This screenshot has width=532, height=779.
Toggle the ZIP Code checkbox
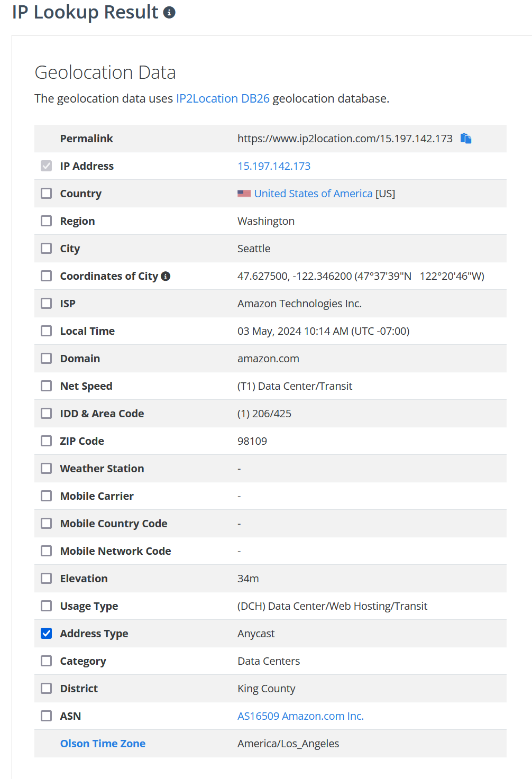[47, 441]
